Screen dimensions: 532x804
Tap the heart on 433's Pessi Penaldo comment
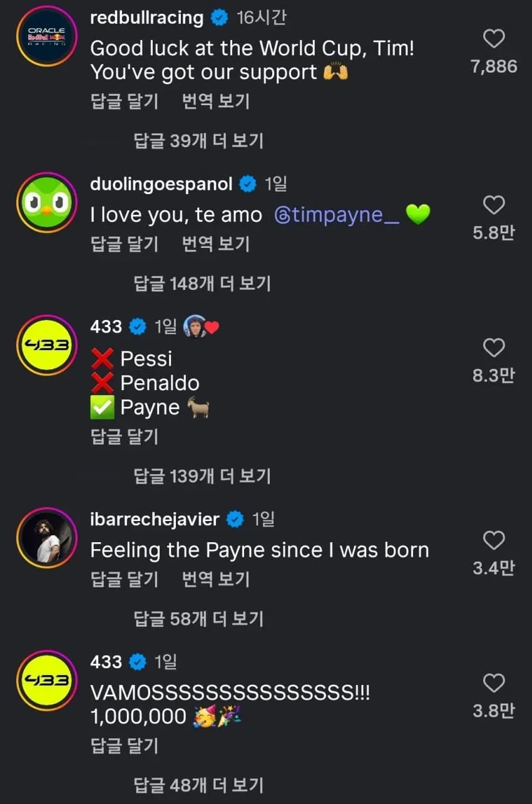pos(494,348)
